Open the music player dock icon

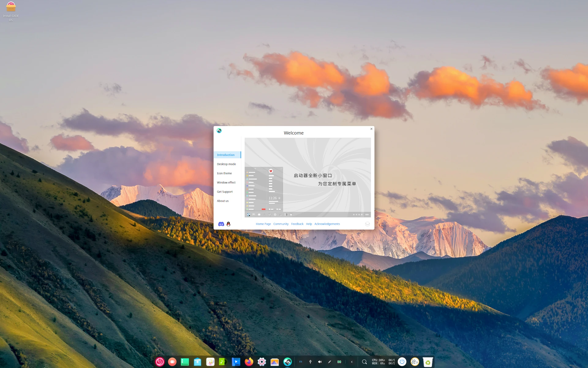coord(223,362)
